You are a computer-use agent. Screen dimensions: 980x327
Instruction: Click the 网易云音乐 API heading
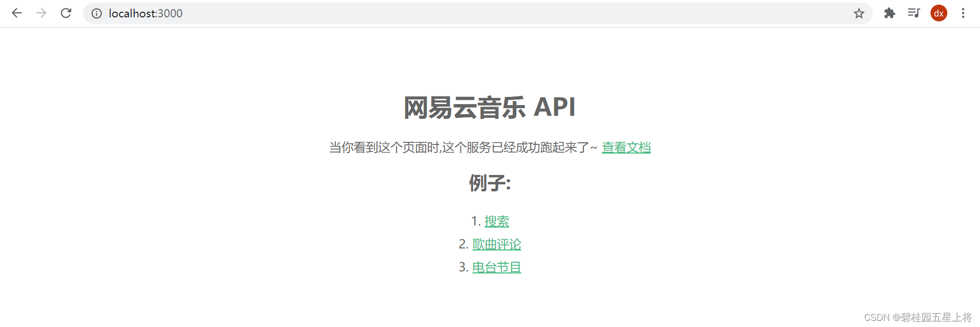pos(490,108)
